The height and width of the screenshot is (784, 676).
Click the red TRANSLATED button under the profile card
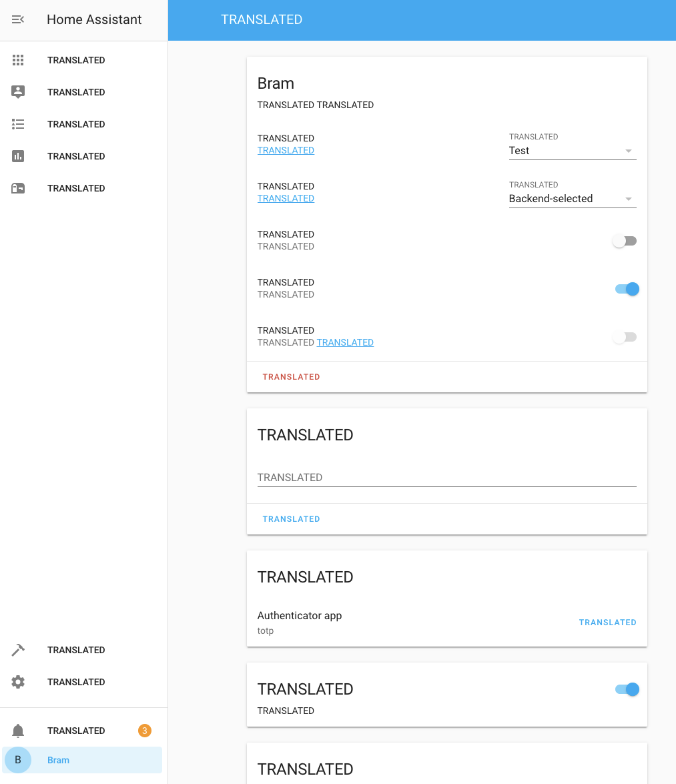pos(291,376)
